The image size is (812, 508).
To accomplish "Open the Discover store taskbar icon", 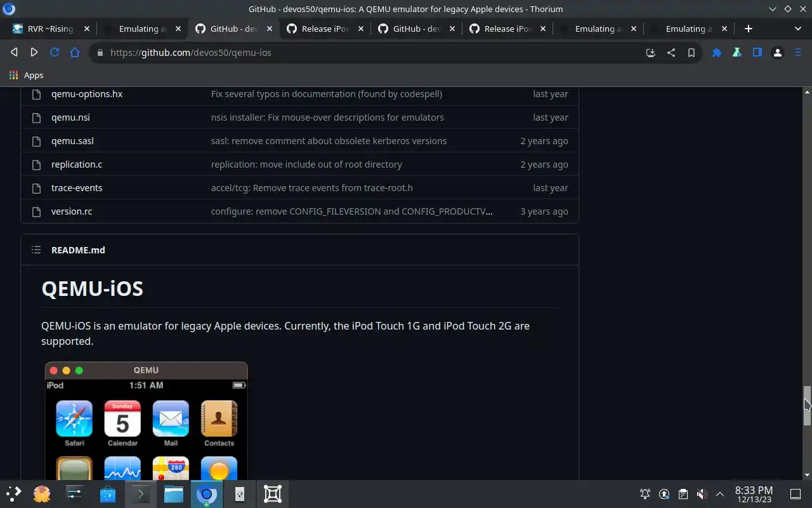I will coord(108,494).
